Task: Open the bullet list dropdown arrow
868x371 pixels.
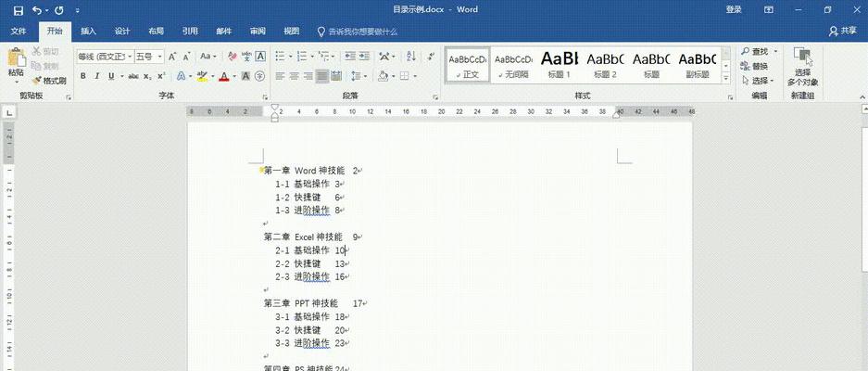Action: pos(291,57)
